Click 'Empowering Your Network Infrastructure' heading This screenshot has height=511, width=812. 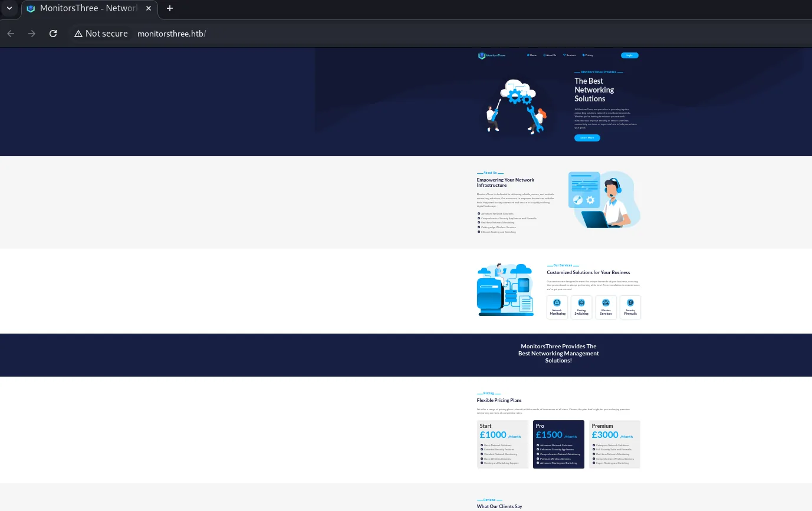pyautogui.click(x=505, y=183)
